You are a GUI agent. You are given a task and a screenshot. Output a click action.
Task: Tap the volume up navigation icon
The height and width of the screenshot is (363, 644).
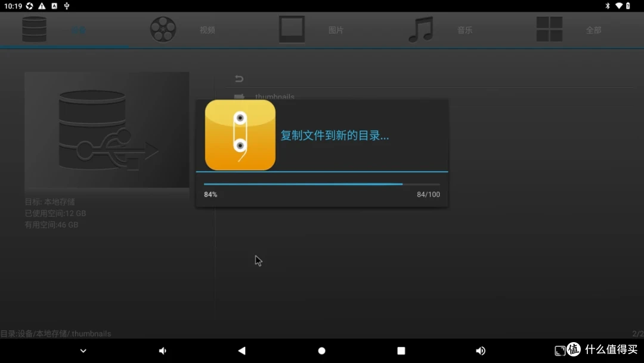481,350
